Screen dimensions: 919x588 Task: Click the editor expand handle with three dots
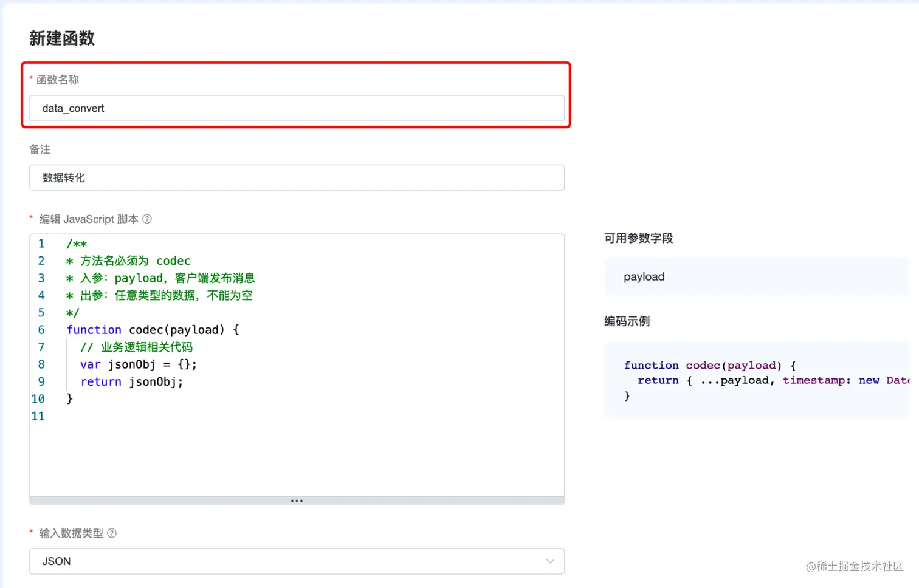[x=297, y=500]
